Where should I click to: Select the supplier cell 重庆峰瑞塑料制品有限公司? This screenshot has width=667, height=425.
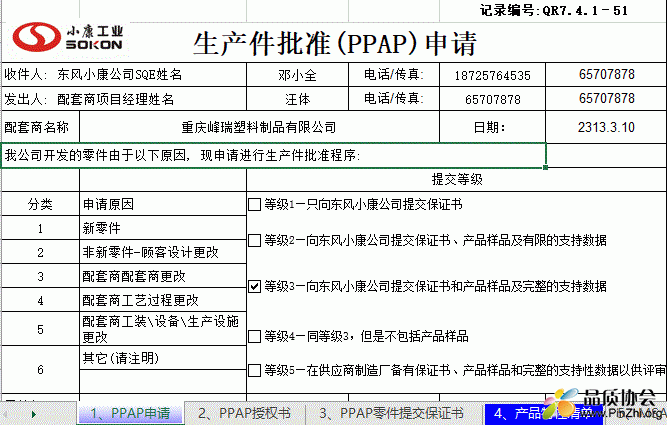pos(259,127)
